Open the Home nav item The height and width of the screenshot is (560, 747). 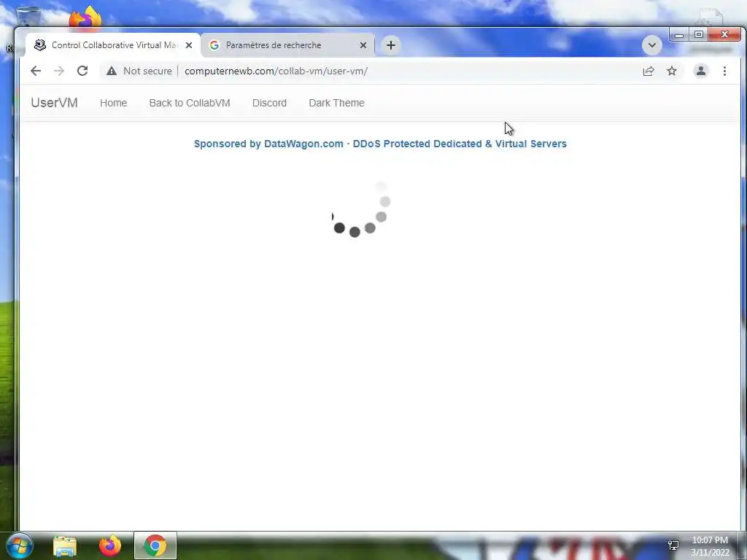(113, 103)
